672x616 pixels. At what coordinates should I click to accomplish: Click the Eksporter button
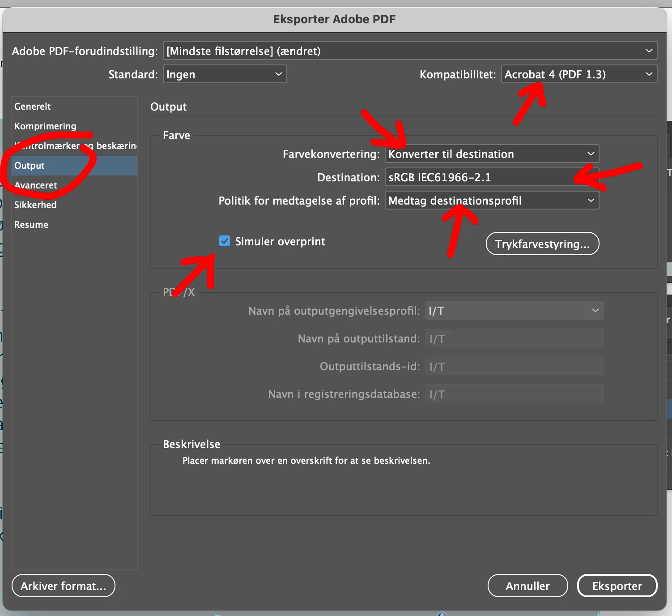pyautogui.click(x=617, y=586)
